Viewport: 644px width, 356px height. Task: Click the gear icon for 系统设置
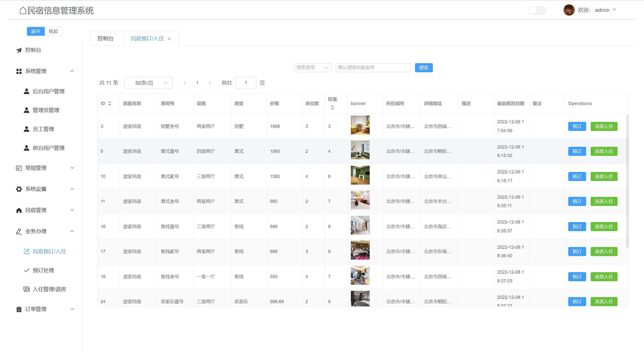point(19,189)
